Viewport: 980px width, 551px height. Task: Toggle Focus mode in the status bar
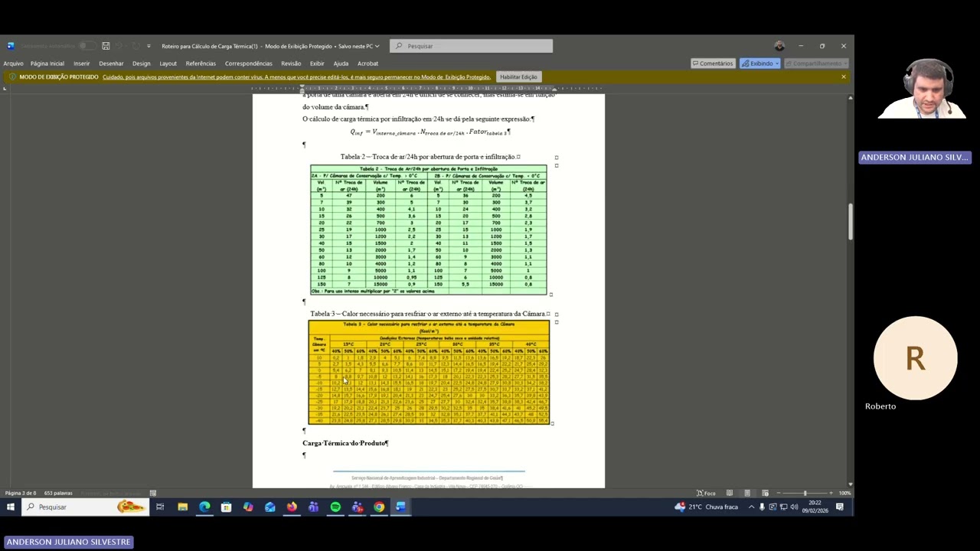pyautogui.click(x=706, y=493)
